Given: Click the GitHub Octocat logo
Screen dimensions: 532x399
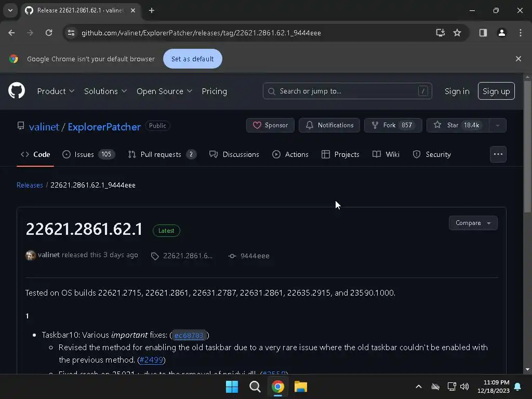Looking at the screenshot, I should (x=17, y=90).
